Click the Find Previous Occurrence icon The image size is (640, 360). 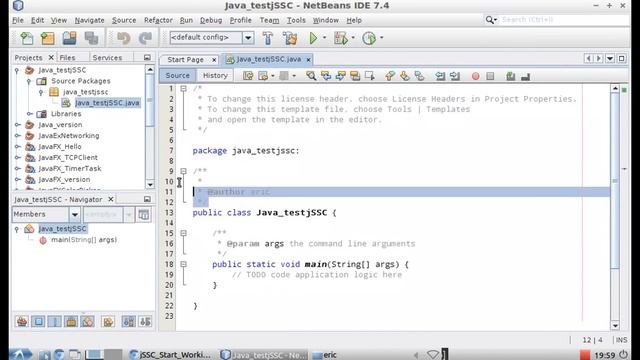[x=326, y=76]
